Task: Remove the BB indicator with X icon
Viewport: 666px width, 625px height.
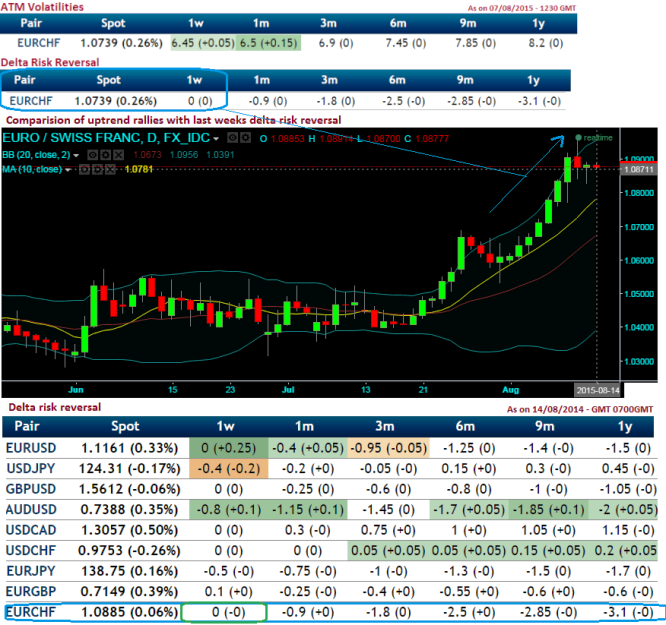Action: pos(116,155)
